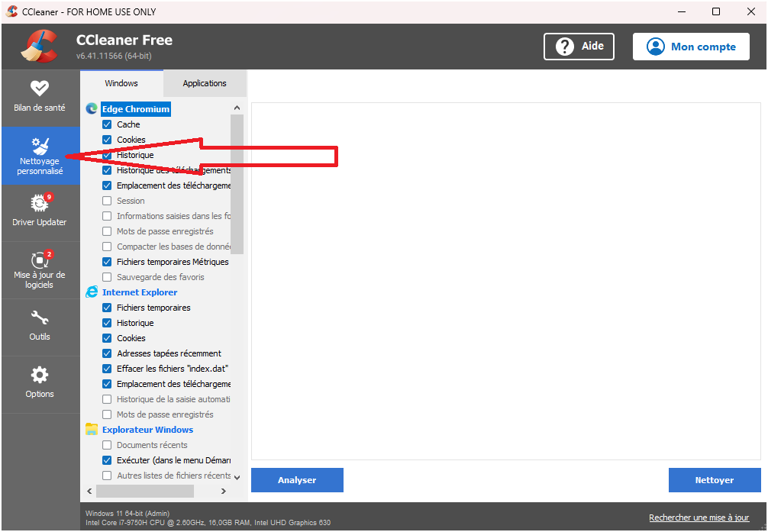
Task: Click the Windows 11 64-bit (Admin) status text
Action: [127, 514]
